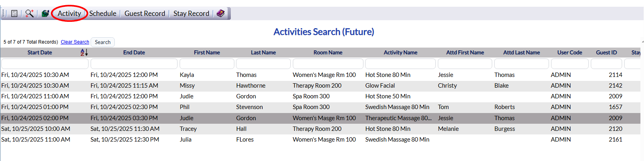Sort by the Last Name column header
Viewport: 644px width, 161px height.
click(x=263, y=52)
